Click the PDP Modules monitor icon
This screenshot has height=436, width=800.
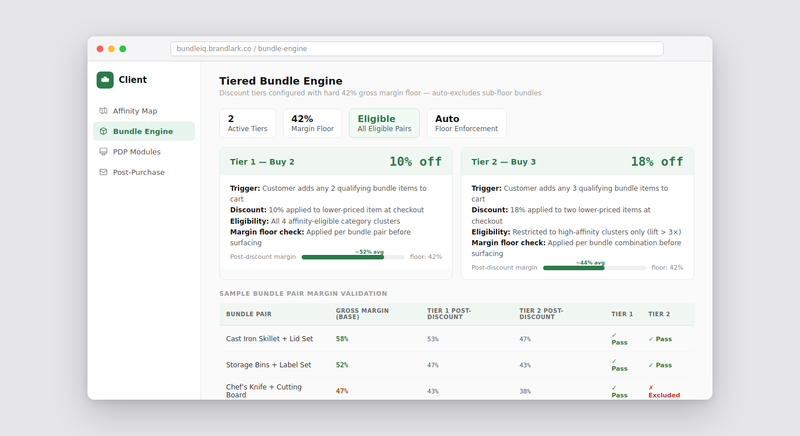(x=103, y=151)
